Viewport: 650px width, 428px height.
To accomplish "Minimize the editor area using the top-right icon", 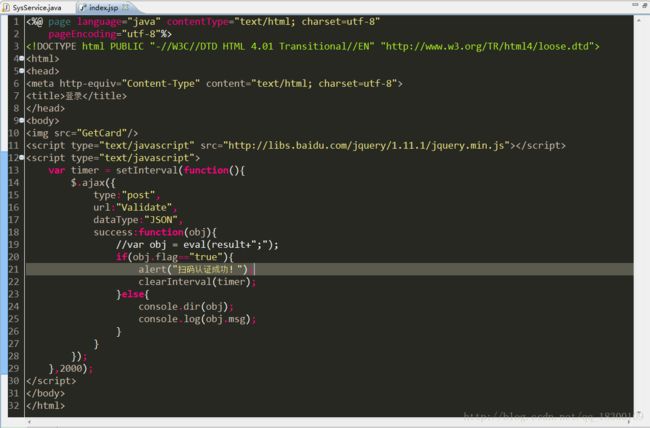I will point(635,5).
